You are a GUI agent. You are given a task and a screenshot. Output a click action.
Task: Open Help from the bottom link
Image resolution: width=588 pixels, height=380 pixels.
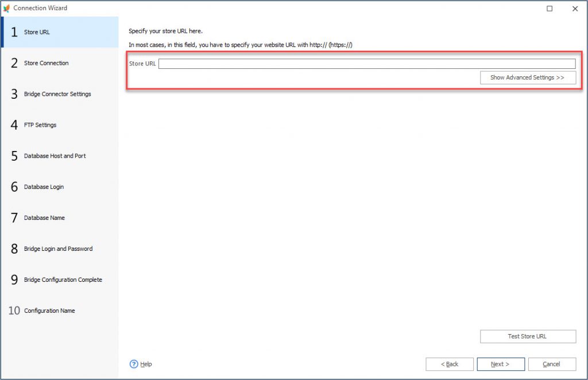click(145, 364)
